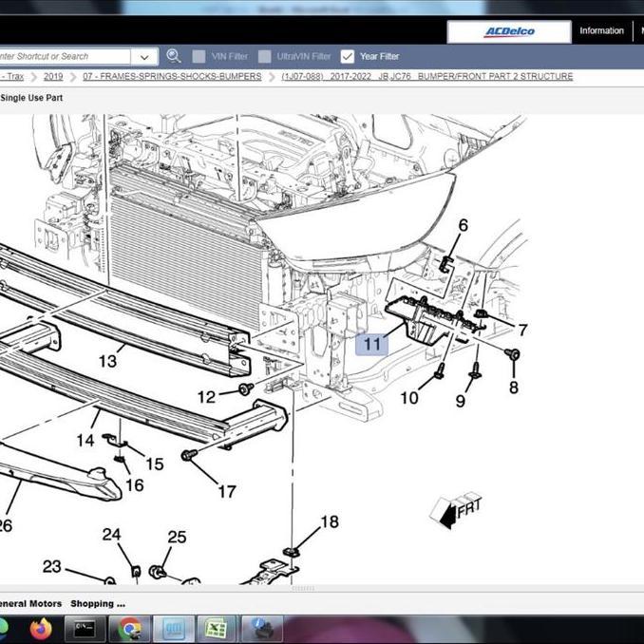Open the Command Prompt taskbar icon
The image size is (644, 644).
pyautogui.click(x=85, y=629)
